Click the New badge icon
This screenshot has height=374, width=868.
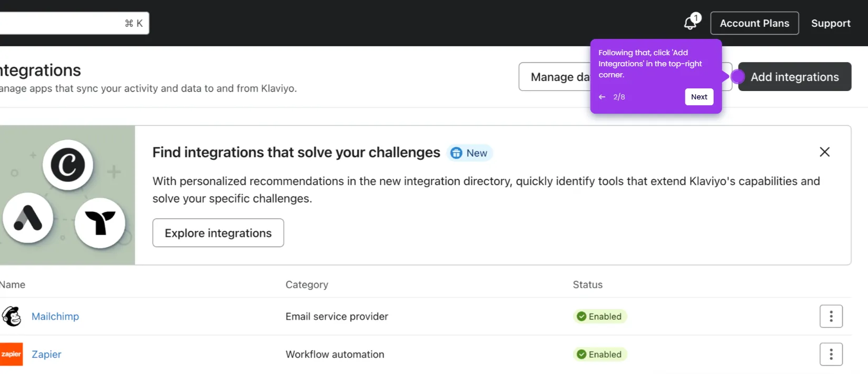[x=456, y=153]
